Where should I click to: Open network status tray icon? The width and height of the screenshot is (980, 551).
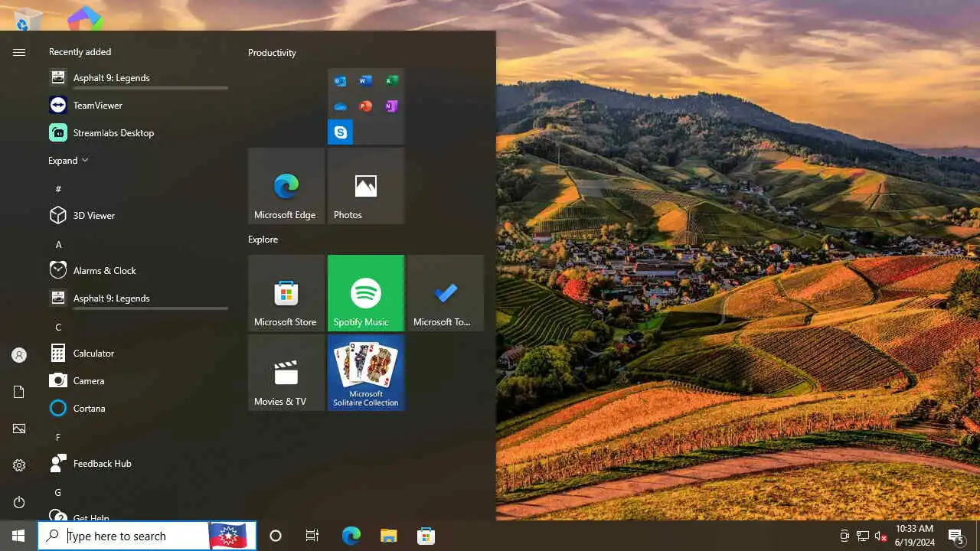click(x=863, y=536)
